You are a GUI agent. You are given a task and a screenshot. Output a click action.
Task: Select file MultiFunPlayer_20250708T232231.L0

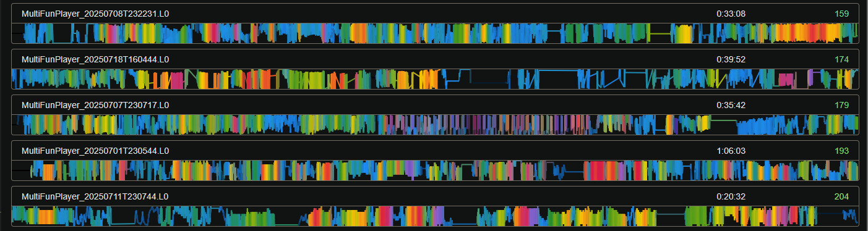(x=95, y=14)
